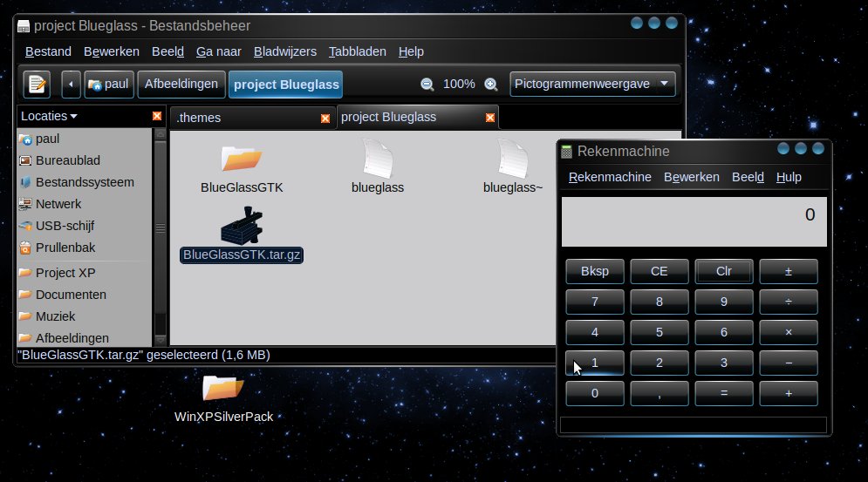Click the equals button
Image resolution: width=868 pixels, height=482 pixels.
point(723,393)
